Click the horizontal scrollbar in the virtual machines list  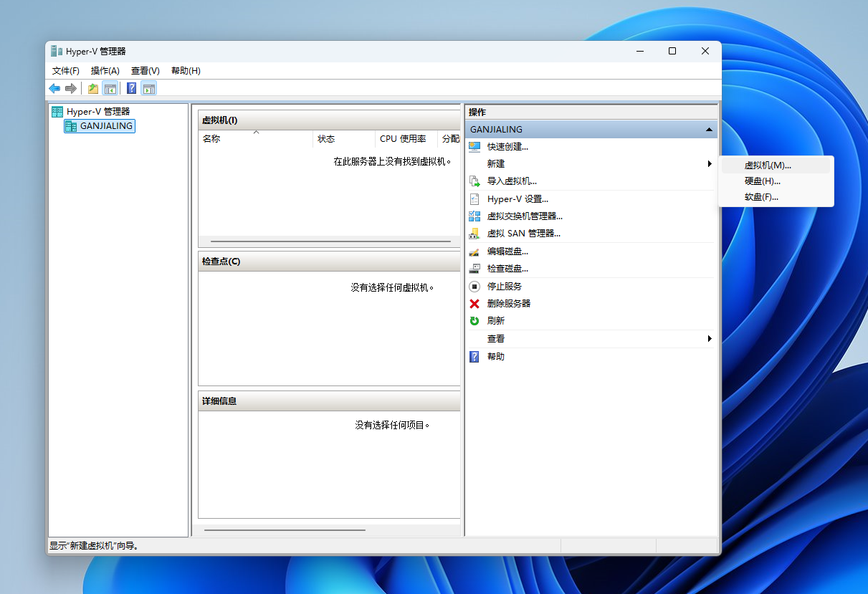330,241
